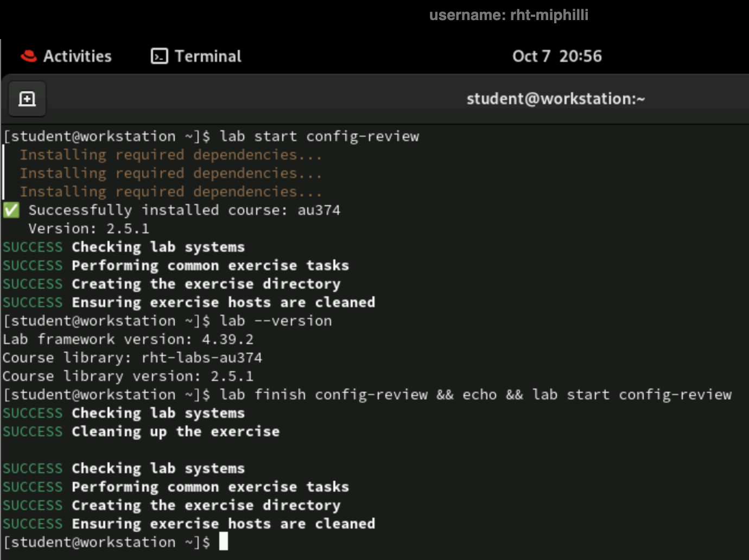Click the Terminal icon in top bar
The width and height of the screenshot is (749, 560).
click(159, 56)
